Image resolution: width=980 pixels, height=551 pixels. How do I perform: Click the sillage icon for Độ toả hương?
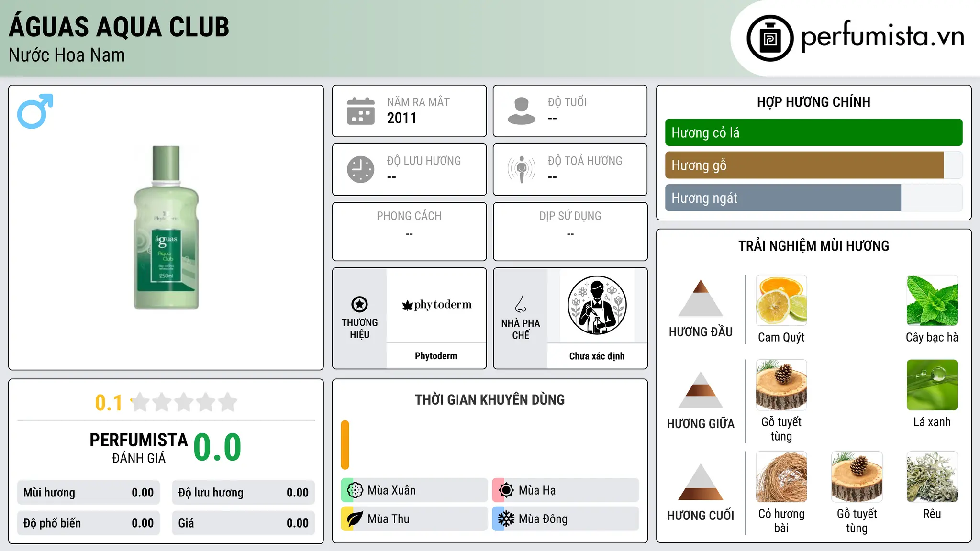[x=521, y=169]
